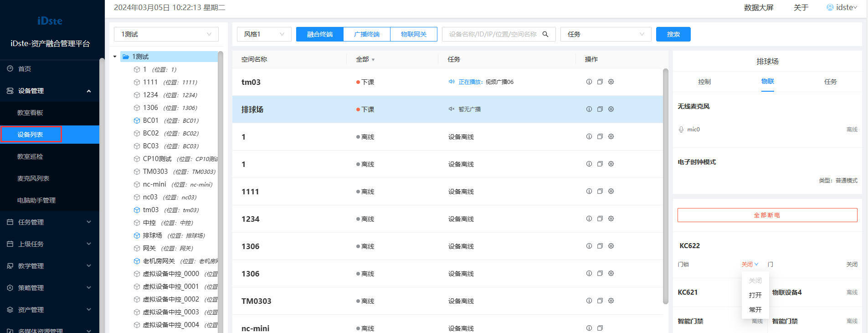868x333 pixels.
Task: Click the playing speaker icon in tm03 row
Action: click(451, 82)
